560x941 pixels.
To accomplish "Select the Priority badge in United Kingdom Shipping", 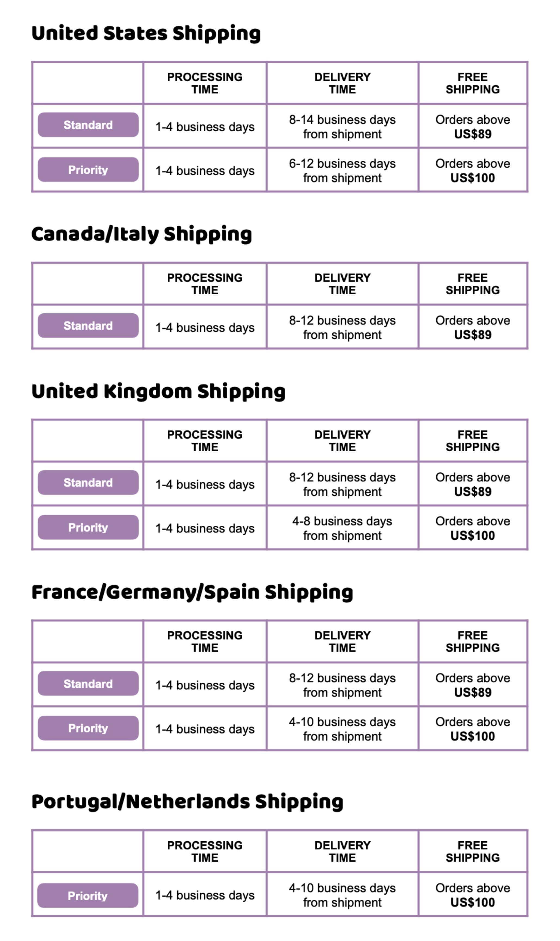I will pos(88,527).
